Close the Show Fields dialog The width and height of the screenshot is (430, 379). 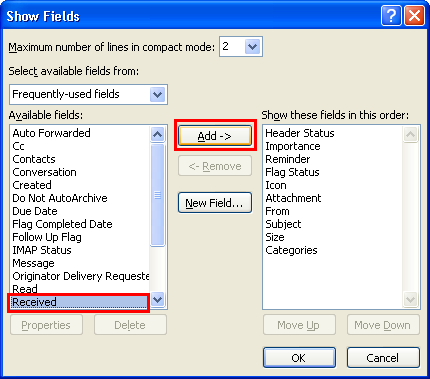click(414, 16)
